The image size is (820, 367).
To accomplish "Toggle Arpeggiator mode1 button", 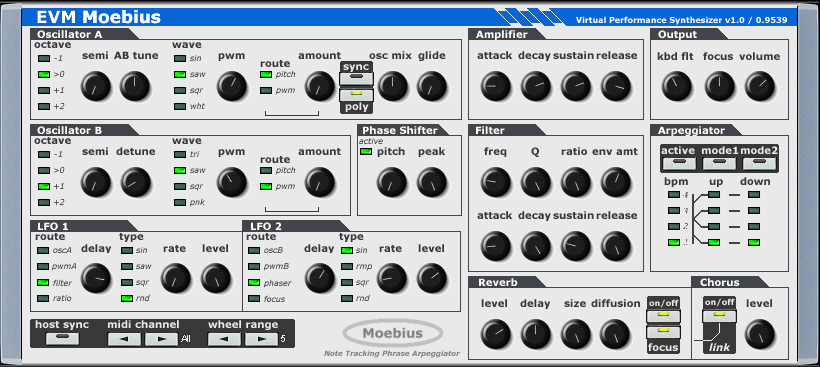I will pyautogui.click(x=720, y=163).
